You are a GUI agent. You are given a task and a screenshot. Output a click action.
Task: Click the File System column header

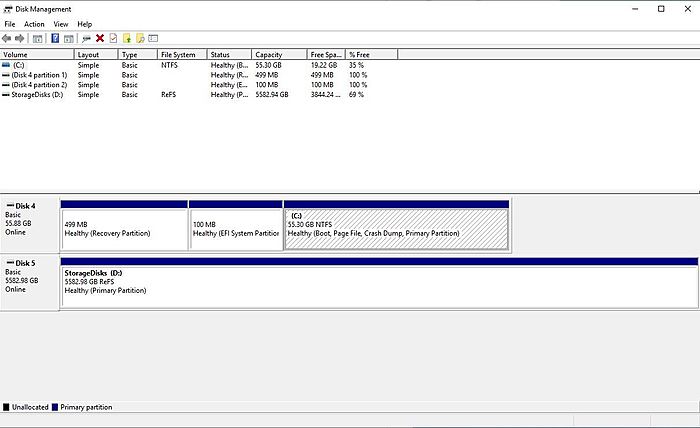[x=180, y=54]
